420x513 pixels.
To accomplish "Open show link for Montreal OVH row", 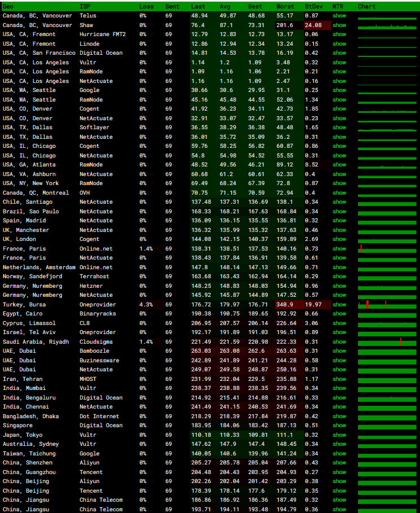I will click(339, 193).
